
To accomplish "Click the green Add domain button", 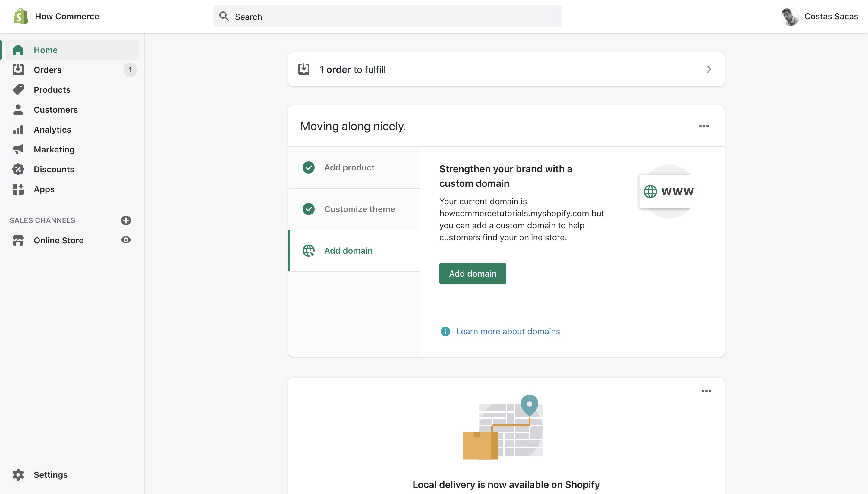I will click(x=473, y=274).
